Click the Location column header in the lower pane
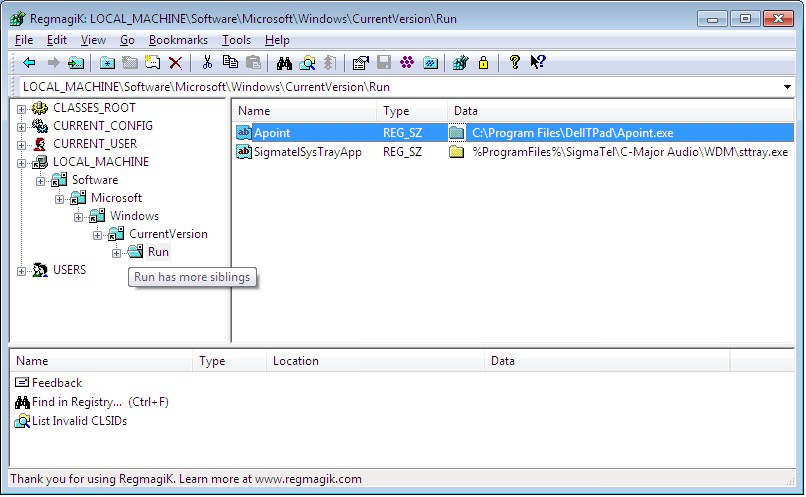Image resolution: width=806 pixels, height=497 pixels. [375, 361]
